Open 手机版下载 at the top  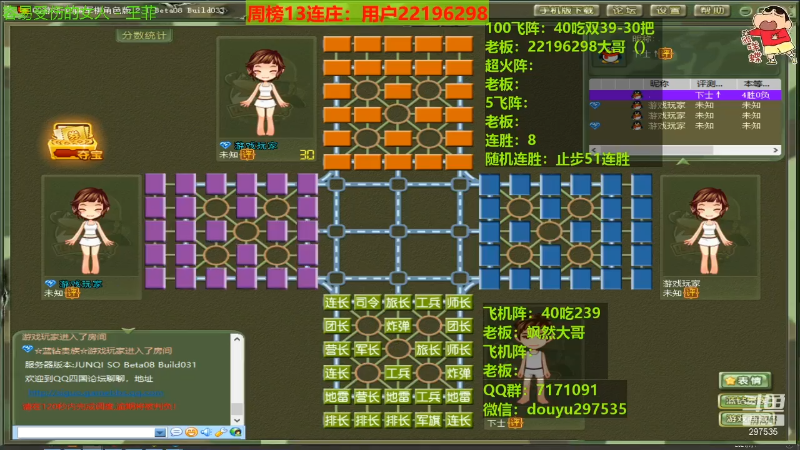[566, 10]
